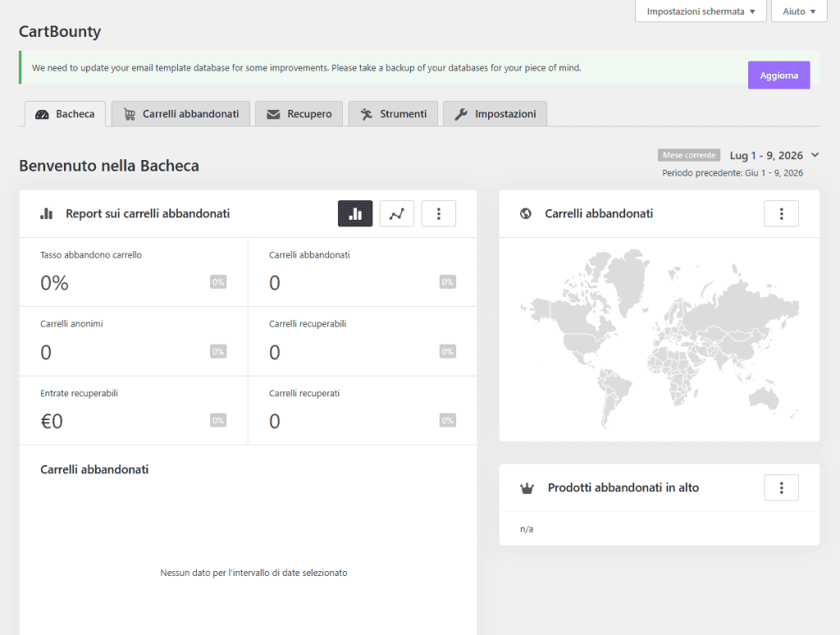Click the Mese corrente badge
This screenshot has height=635, width=840.
coord(689,155)
